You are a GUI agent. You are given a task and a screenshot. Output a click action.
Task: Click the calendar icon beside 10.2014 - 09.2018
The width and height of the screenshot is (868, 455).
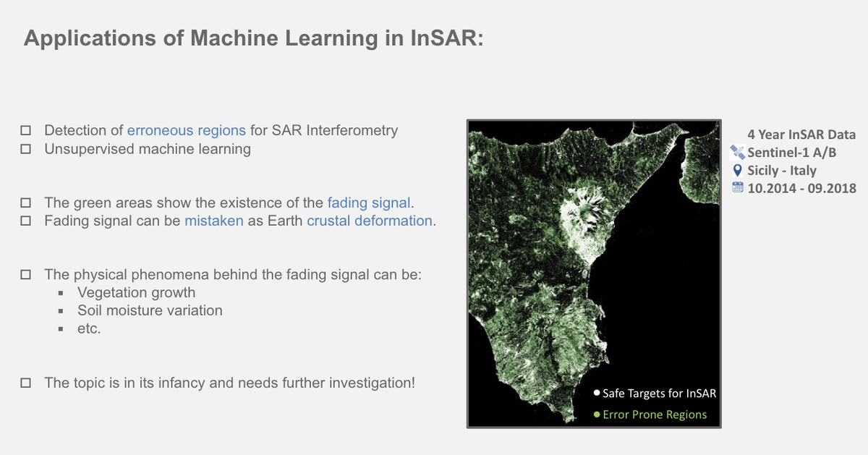(738, 188)
